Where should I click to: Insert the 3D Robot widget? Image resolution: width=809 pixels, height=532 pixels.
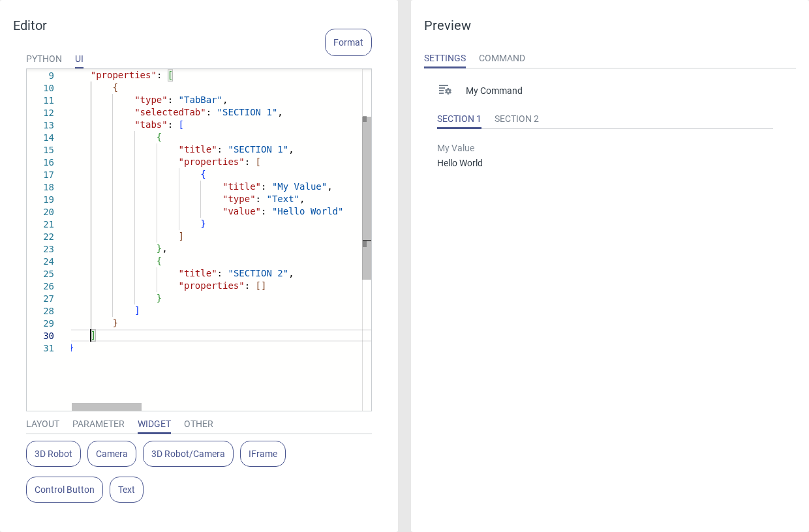[x=53, y=454]
